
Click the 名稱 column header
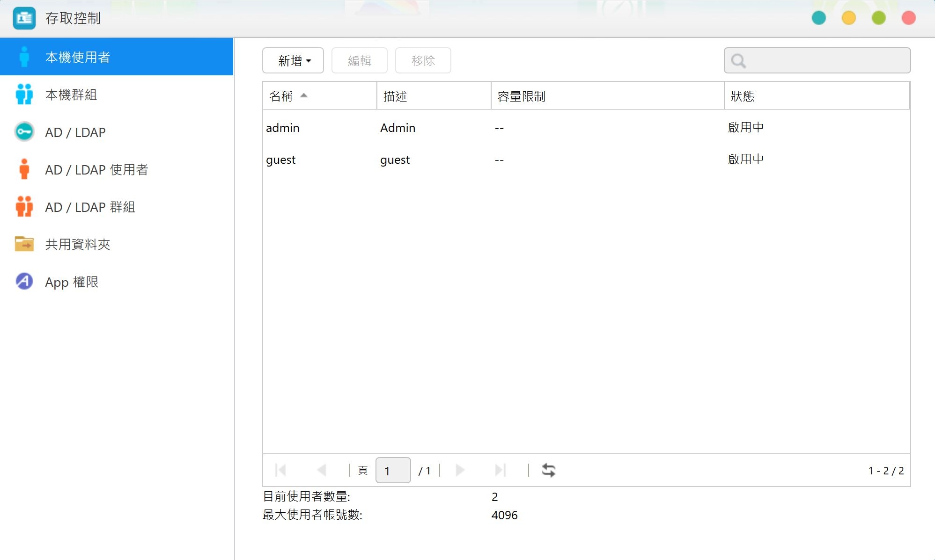coord(320,96)
